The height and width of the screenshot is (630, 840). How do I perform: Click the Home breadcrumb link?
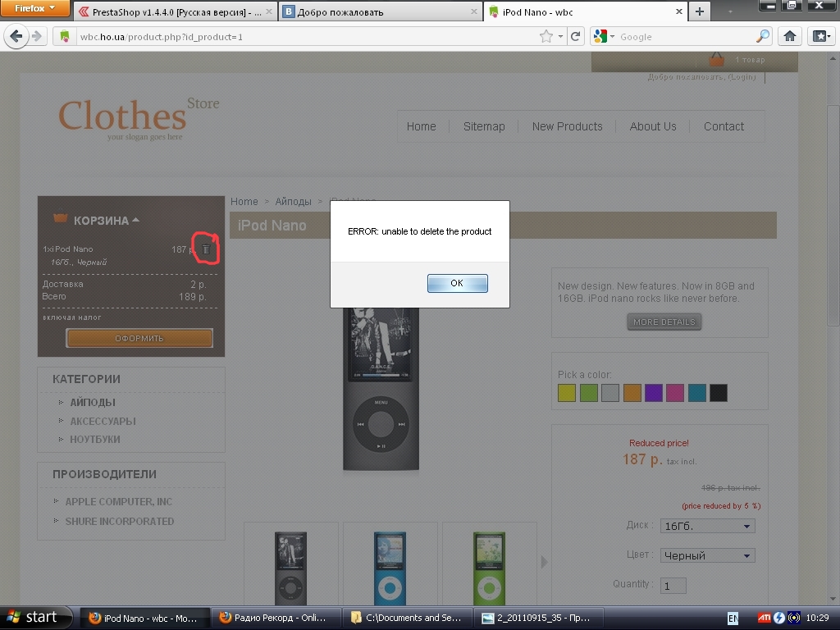(x=244, y=202)
